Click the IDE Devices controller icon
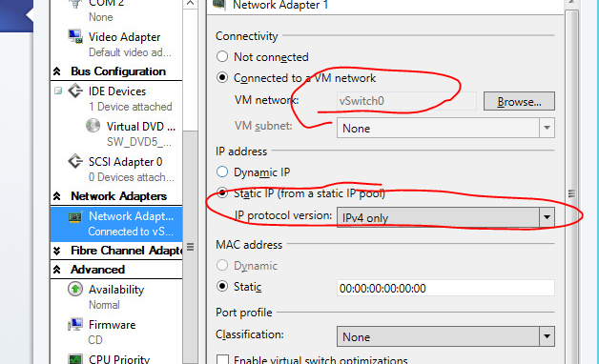 click(x=75, y=91)
